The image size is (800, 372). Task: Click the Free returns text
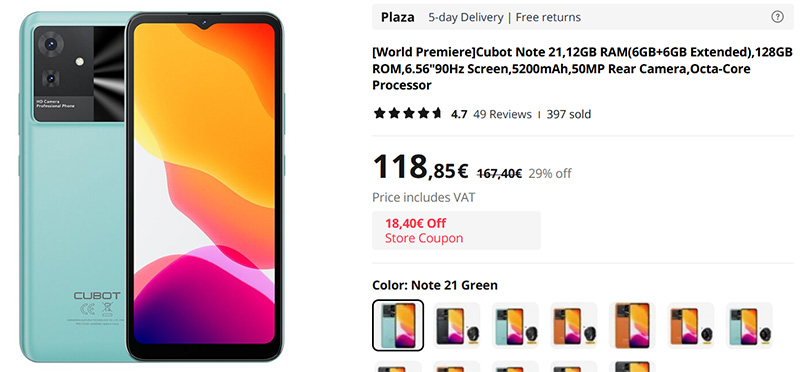pos(548,17)
